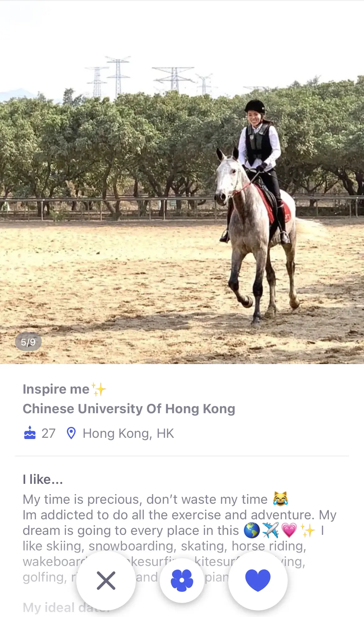Tap the globe emoji in bio
Screen dimensions: 364x617
[252, 530]
